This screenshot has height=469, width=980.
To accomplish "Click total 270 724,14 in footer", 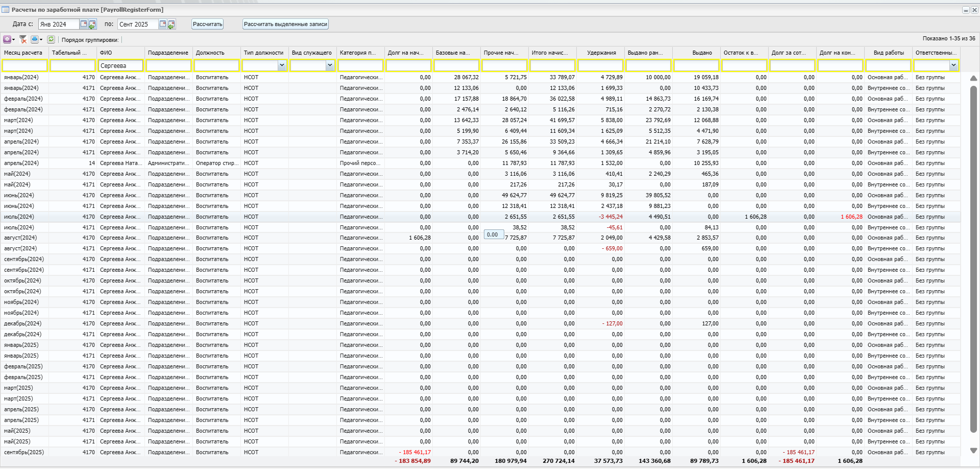I will point(558,461).
